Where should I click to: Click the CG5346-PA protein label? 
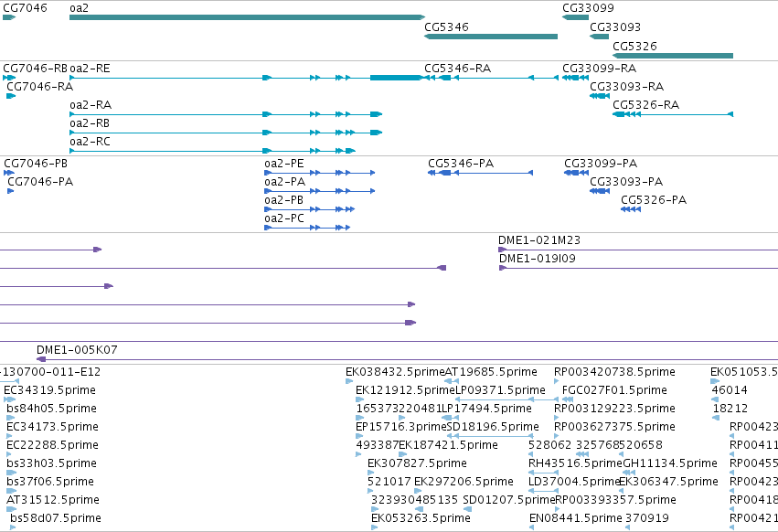(461, 164)
